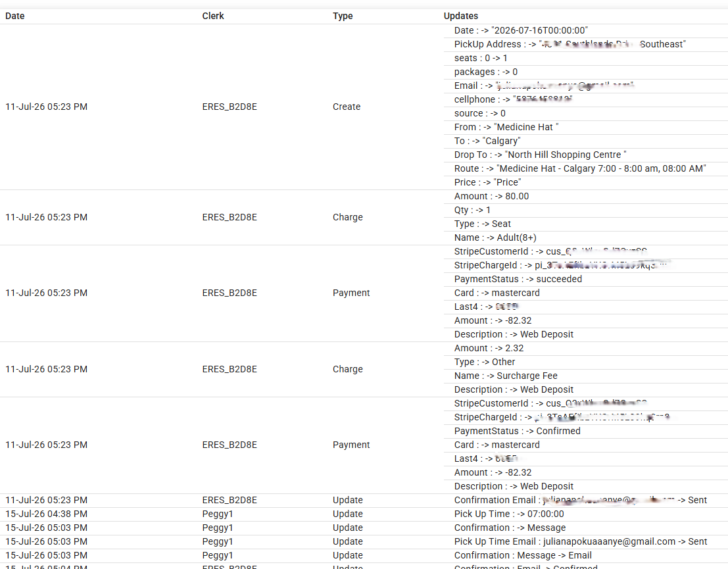Select the Update type cell in the Confirmation Email row
Screen dimensions: 728x569
(347, 500)
